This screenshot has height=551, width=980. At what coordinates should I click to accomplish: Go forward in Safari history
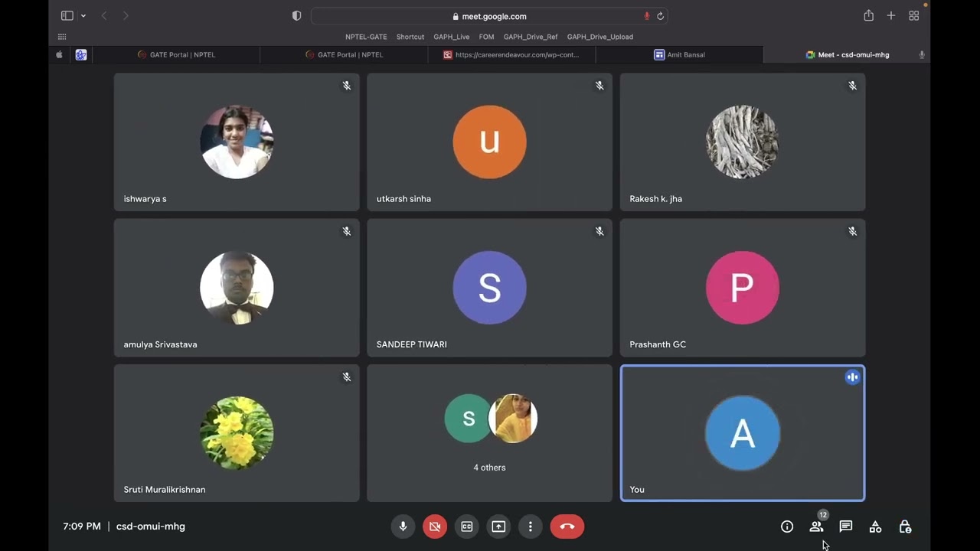pyautogui.click(x=126, y=16)
